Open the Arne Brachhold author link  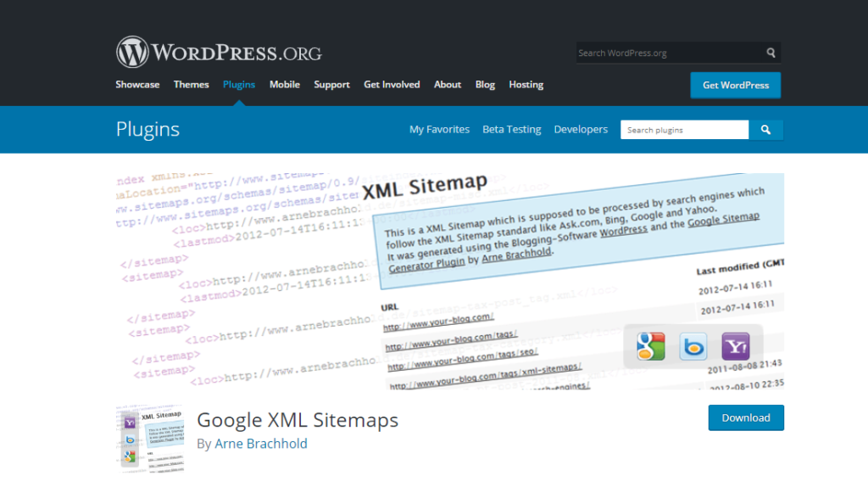tap(261, 444)
